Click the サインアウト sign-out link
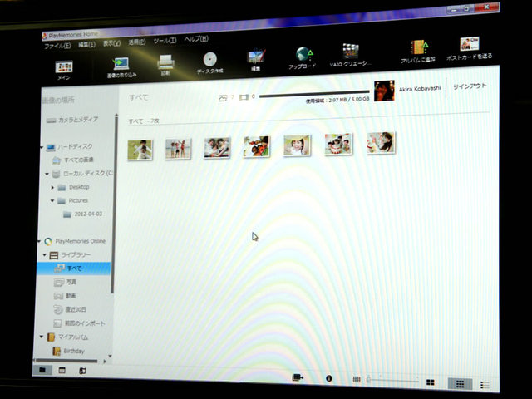This screenshot has width=532, height=399. (x=470, y=86)
